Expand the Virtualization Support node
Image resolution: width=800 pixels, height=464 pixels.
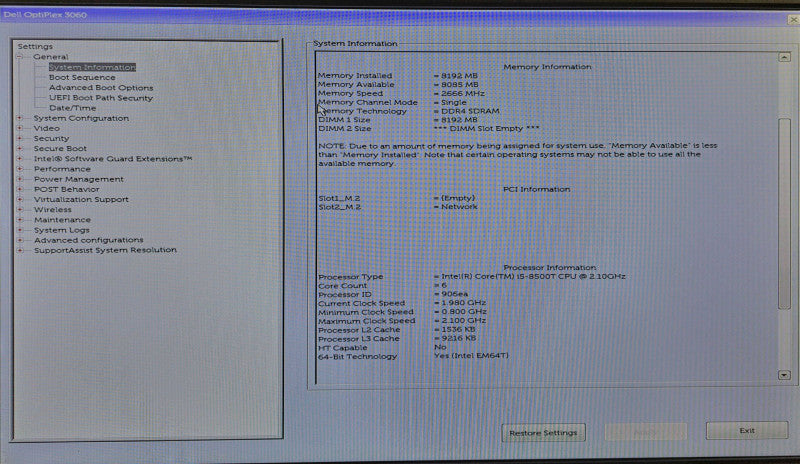19,200
